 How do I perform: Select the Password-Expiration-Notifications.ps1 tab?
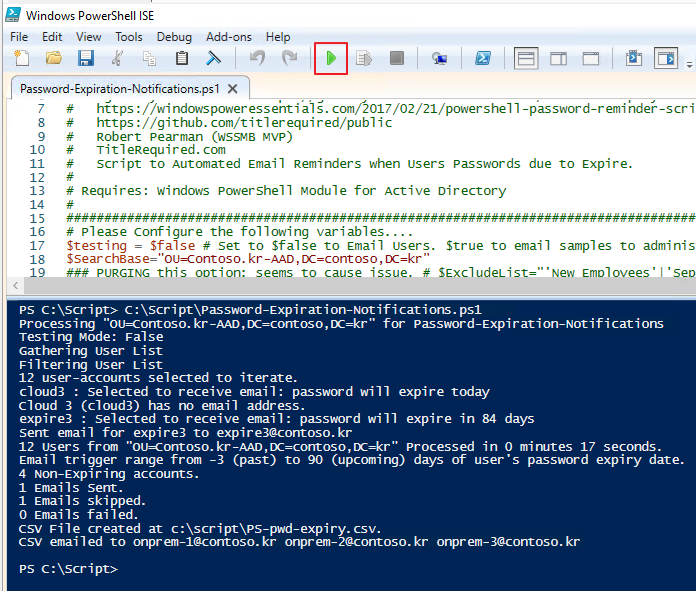pos(120,89)
